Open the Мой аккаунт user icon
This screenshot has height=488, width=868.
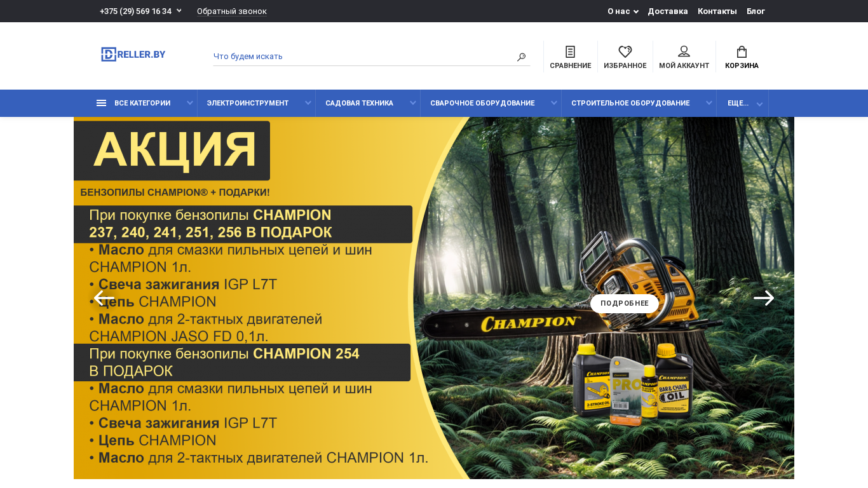(x=684, y=51)
